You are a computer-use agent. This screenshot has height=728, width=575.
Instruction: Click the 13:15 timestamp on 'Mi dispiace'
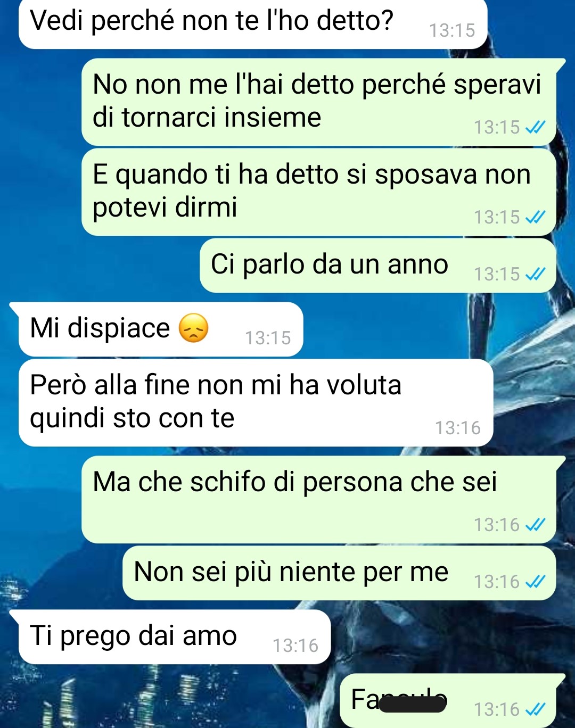[x=268, y=338]
